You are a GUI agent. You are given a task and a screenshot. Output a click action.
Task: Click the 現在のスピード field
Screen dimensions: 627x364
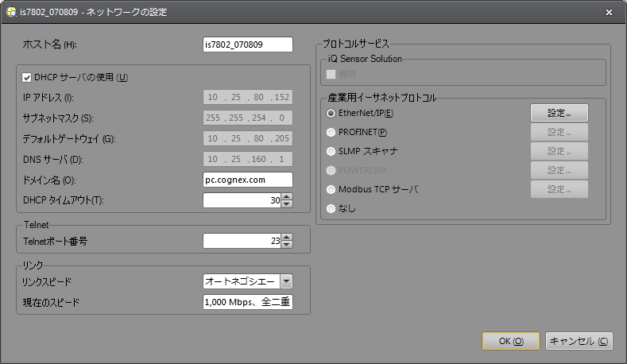(x=247, y=302)
